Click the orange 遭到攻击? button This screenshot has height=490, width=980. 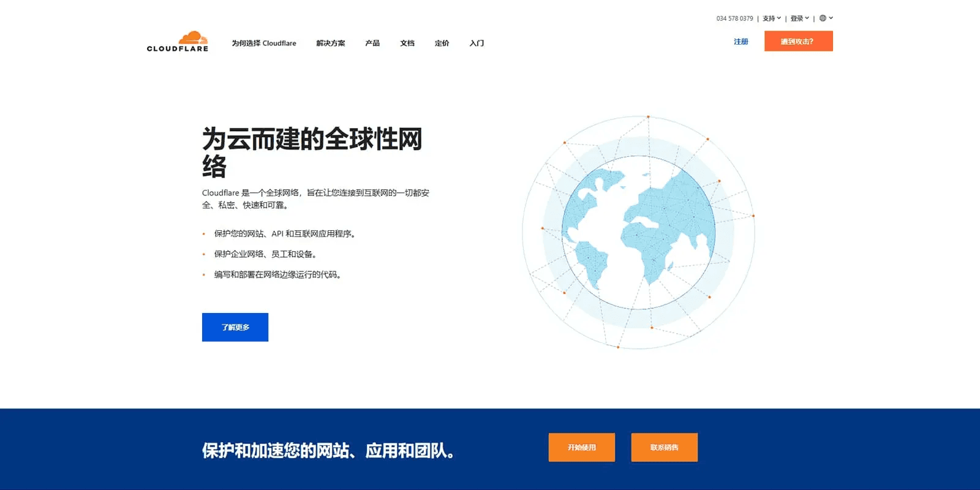point(799,41)
